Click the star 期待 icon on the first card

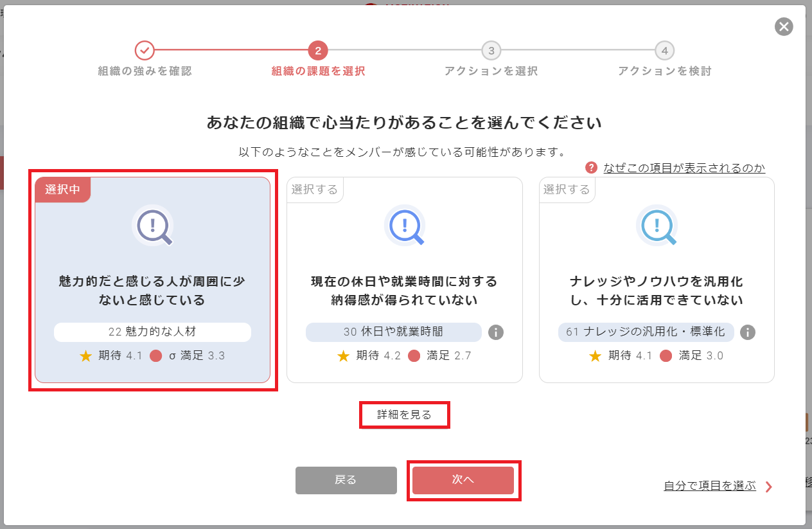[84, 355]
